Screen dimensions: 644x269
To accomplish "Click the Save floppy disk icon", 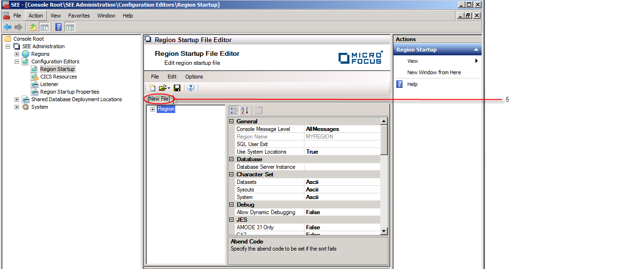I will click(177, 88).
